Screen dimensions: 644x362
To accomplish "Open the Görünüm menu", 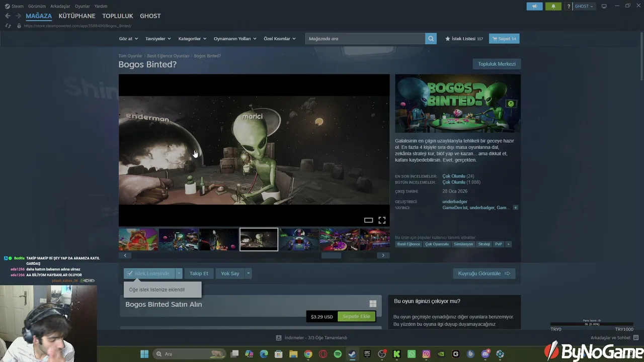I will 37,6.
